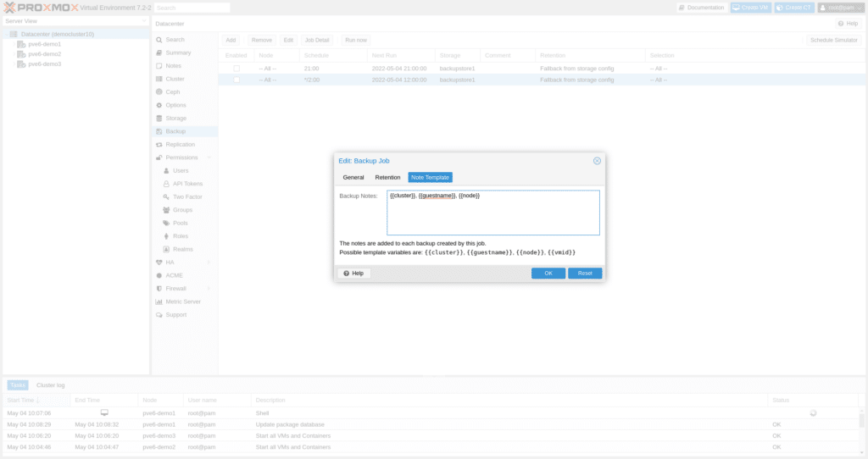
Task: Open the Groups page
Action: point(184,210)
